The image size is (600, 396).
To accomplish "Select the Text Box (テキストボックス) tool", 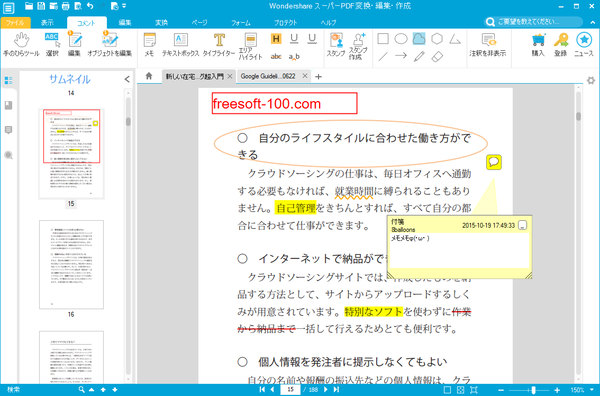I will (x=180, y=45).
